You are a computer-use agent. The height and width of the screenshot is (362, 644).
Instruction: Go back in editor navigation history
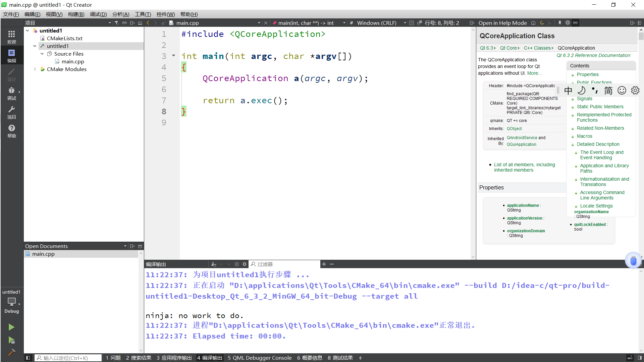click(148, 23)
